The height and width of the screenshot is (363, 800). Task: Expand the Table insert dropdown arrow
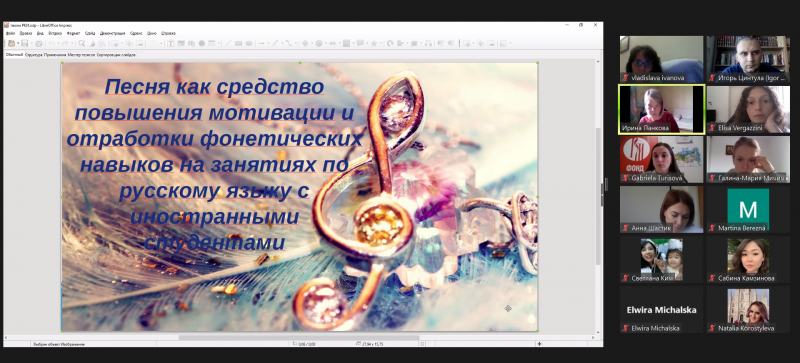click(219, 43)
